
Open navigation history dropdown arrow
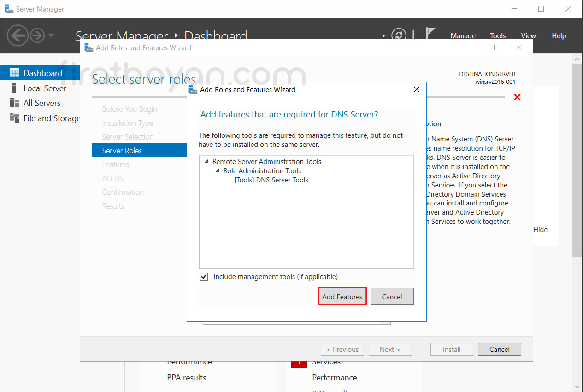coord(51,35)
